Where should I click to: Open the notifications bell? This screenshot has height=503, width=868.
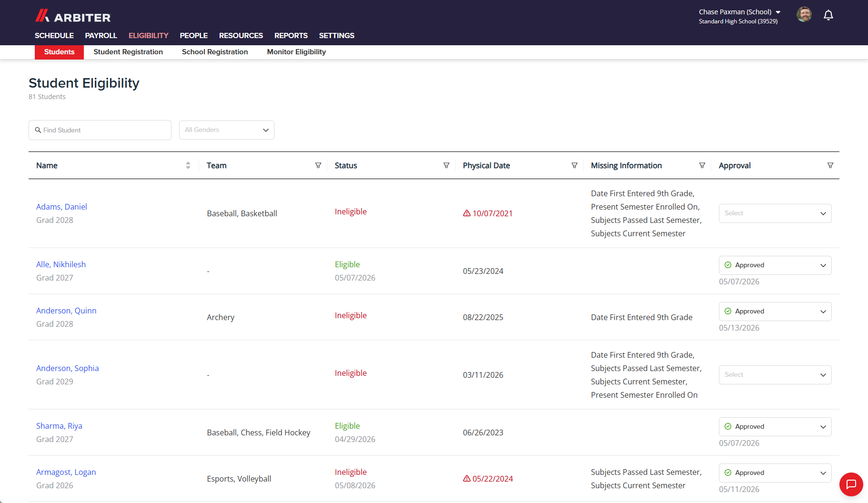(x=828, y=15)
